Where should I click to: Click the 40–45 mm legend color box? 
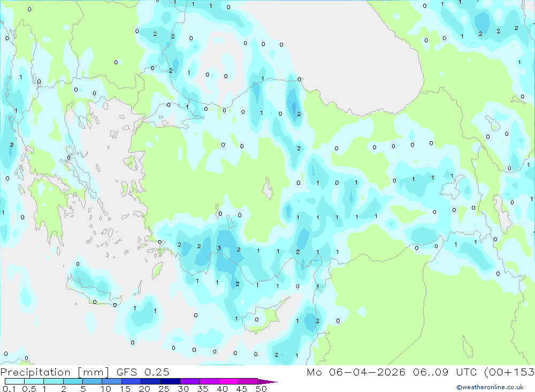tap(228, 381)
